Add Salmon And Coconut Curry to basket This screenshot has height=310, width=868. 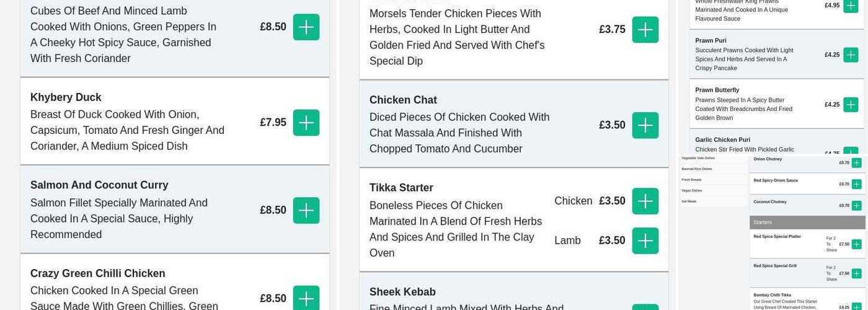306,210
